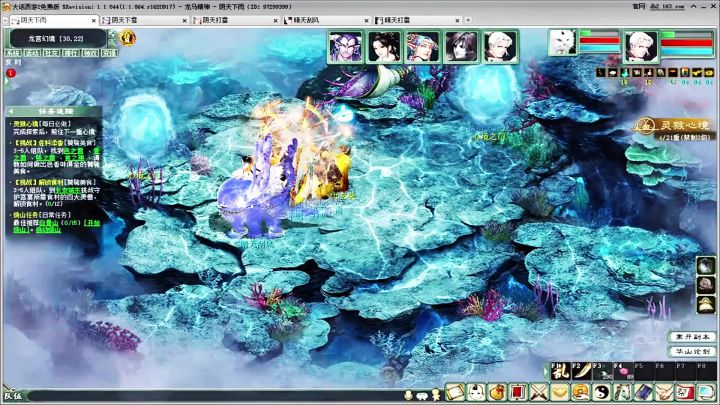Click the chat input field
Viewport: 720px width, 405px height.
click(x=214, y=395)
